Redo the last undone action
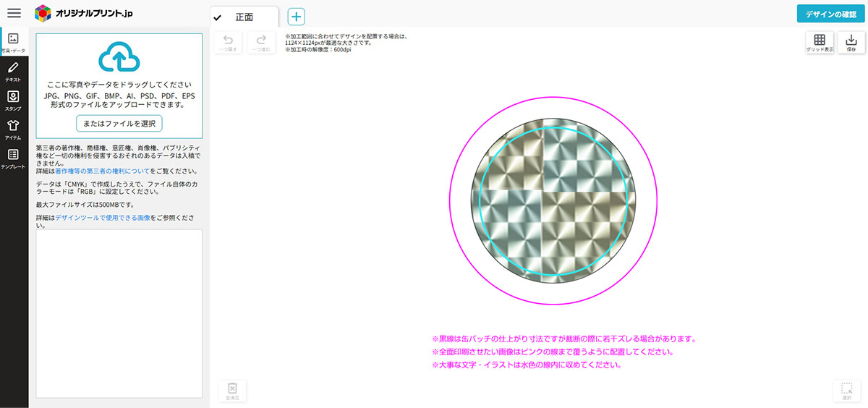This screenshot has width=868, height=408. (261, 43)
